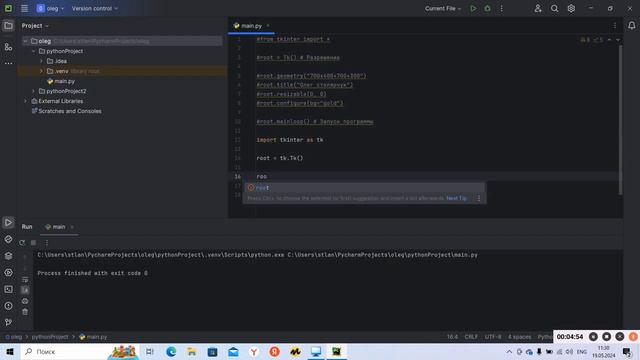Open the Run tool window icon
The width and height of the screenshot is (640, 360).
[x=8, y=222]
